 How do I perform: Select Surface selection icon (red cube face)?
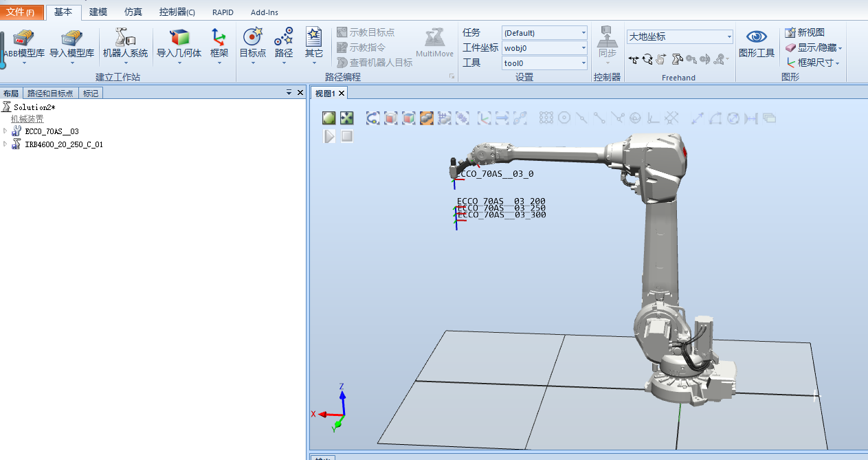click(391, 118)
